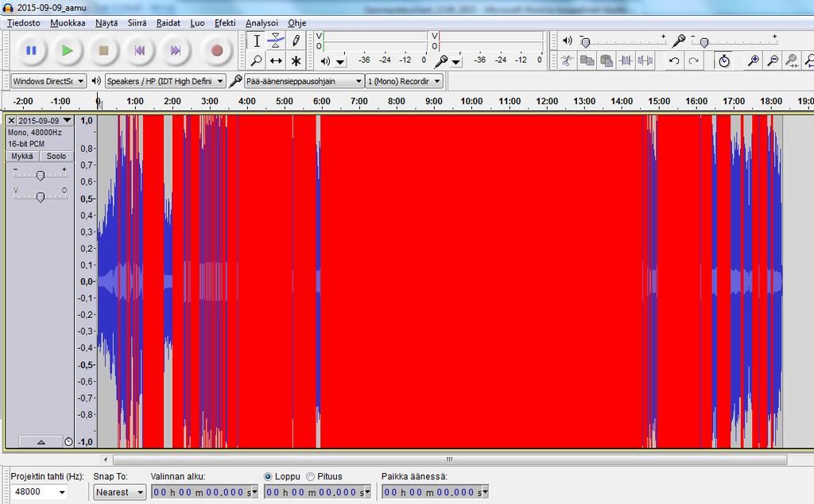Adjust the track pan slider

point(40,196)
